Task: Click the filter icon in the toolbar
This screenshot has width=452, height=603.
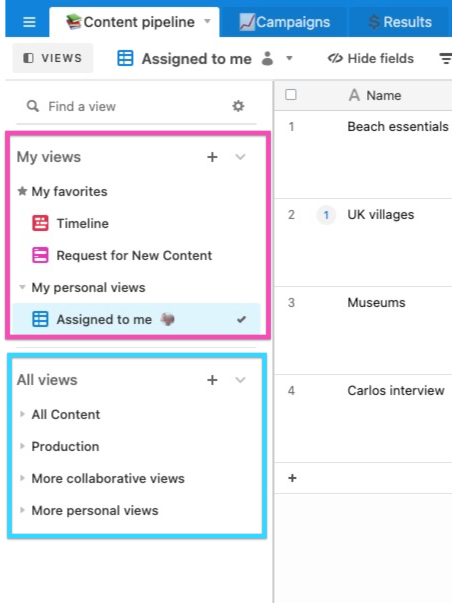Action: pos(445,58)
